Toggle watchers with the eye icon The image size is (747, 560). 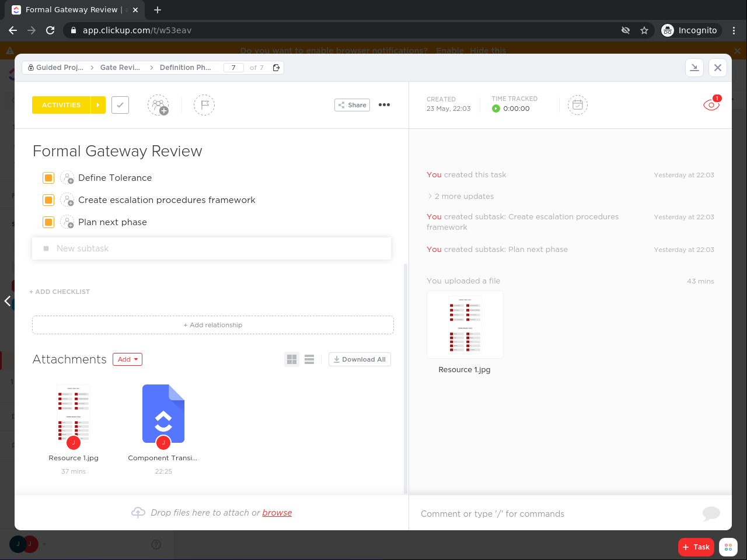[x=711, y=105]
